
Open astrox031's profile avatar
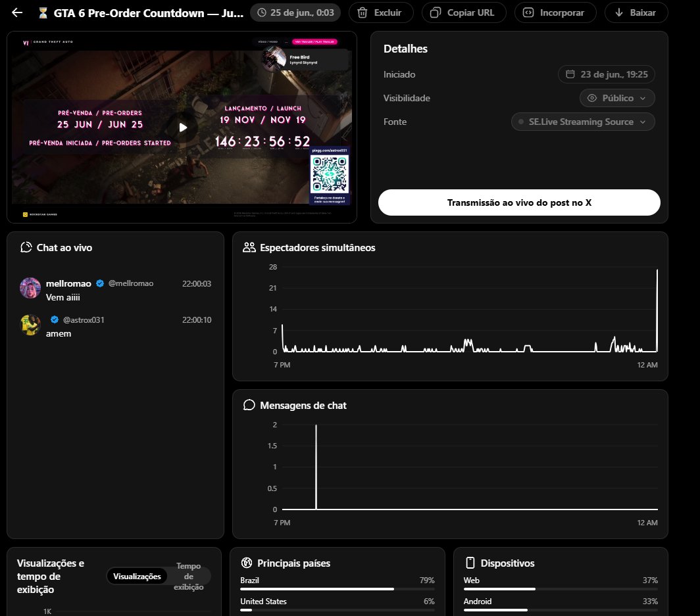(30, 325)
